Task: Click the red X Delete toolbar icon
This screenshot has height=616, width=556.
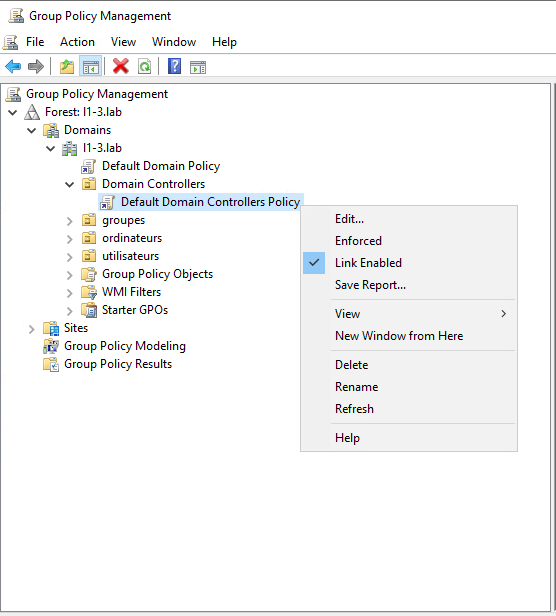Action: pos(121,66)
